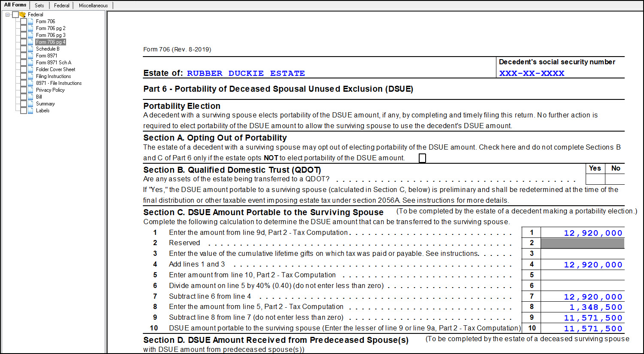Collapse the Federal tree node
Screen dimensions: 644x354
click(8, 15)
